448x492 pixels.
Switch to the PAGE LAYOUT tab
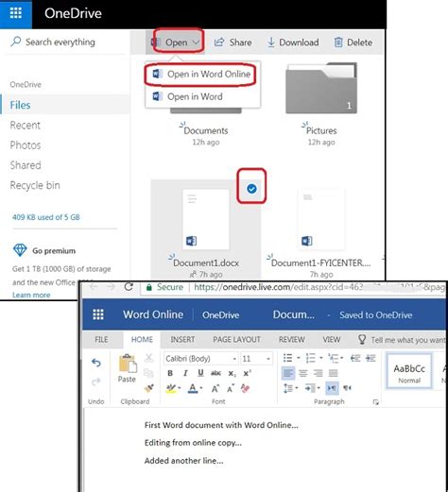tap(236, 340)
